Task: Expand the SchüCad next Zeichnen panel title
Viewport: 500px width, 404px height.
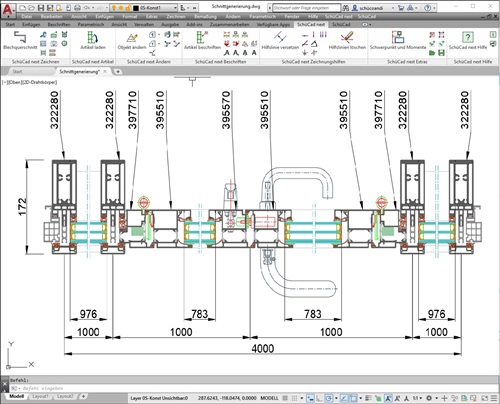Action: (35, 62)
